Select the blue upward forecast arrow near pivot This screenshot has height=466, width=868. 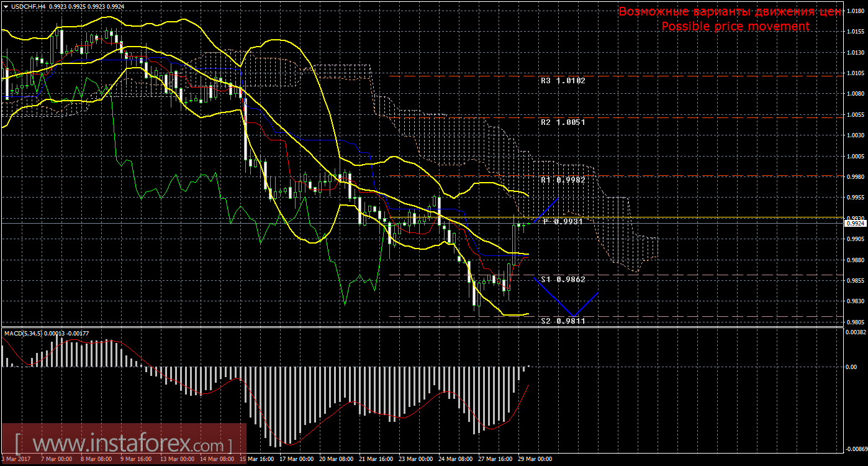(x=546, y=210)
